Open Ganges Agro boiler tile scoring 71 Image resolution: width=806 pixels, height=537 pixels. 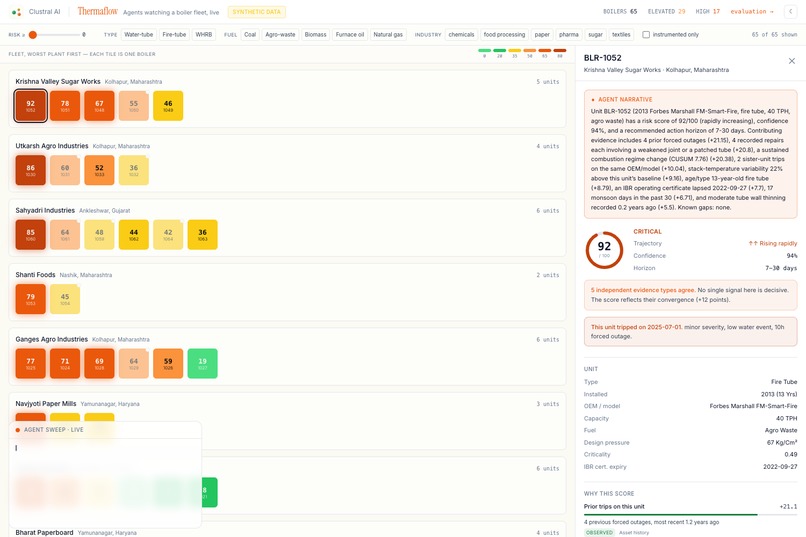click(x=65, y=363)
